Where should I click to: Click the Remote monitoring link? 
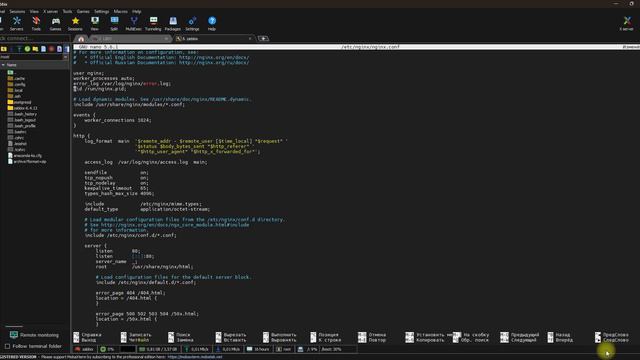coord(39,335)
